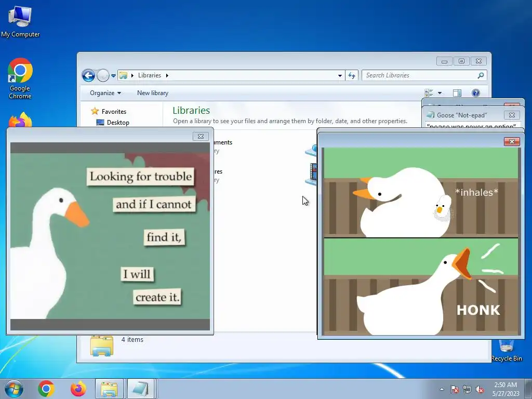The image size is (532, 399).
Task: Switch to Explorer taskbar button
Action: coord(109,389)
